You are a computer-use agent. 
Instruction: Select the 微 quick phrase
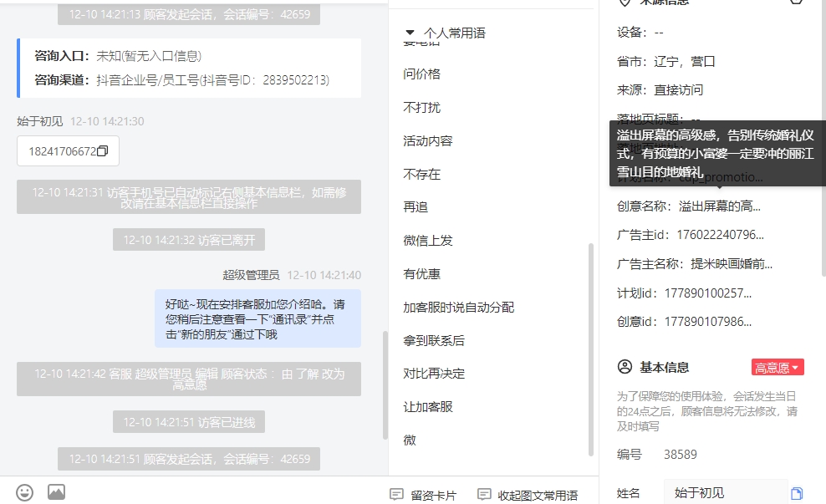click(x=410, y=440)
